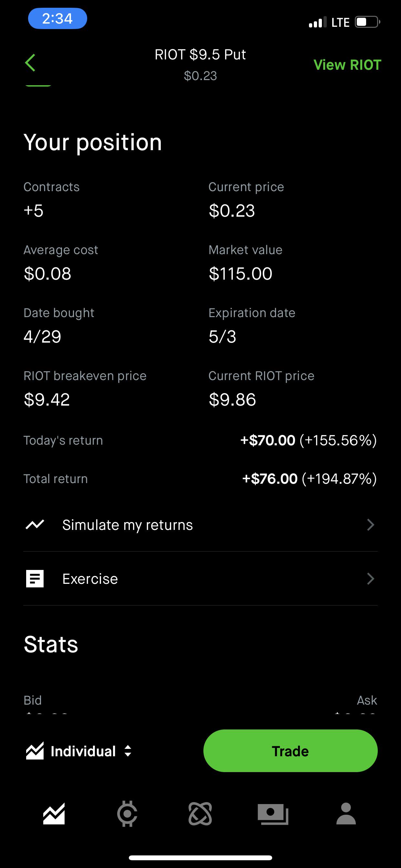Image resolution: width=401 pixels, height=868 pixels.
Task: Tap Total return value to toggle
Action: (x=309, y=479)
